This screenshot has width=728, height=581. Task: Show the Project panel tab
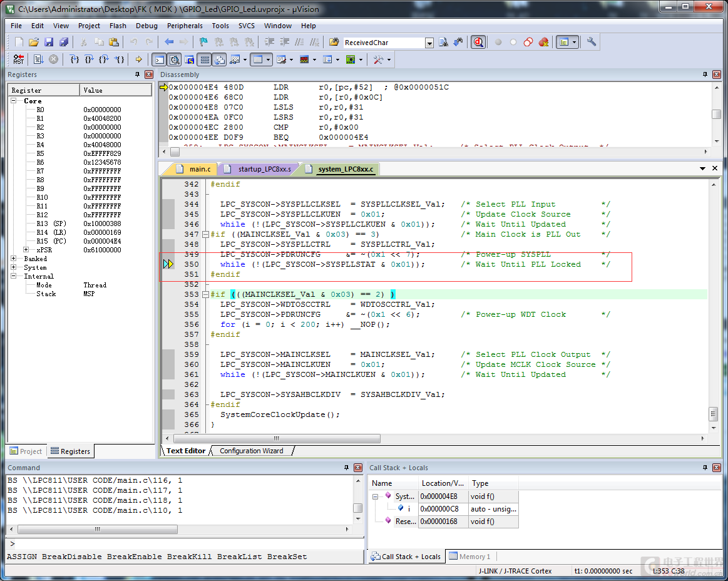[26, 451]
